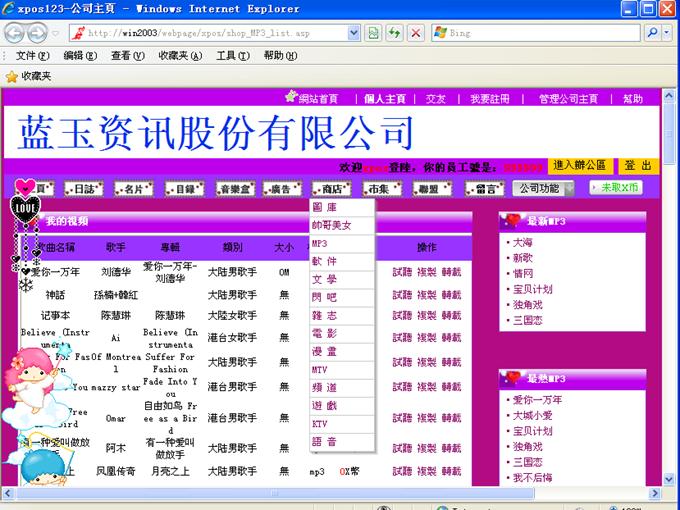Open the address bar URL dropdown
Image resolution: width=680 pixels, height=510 pixels.
coord(354,33)
